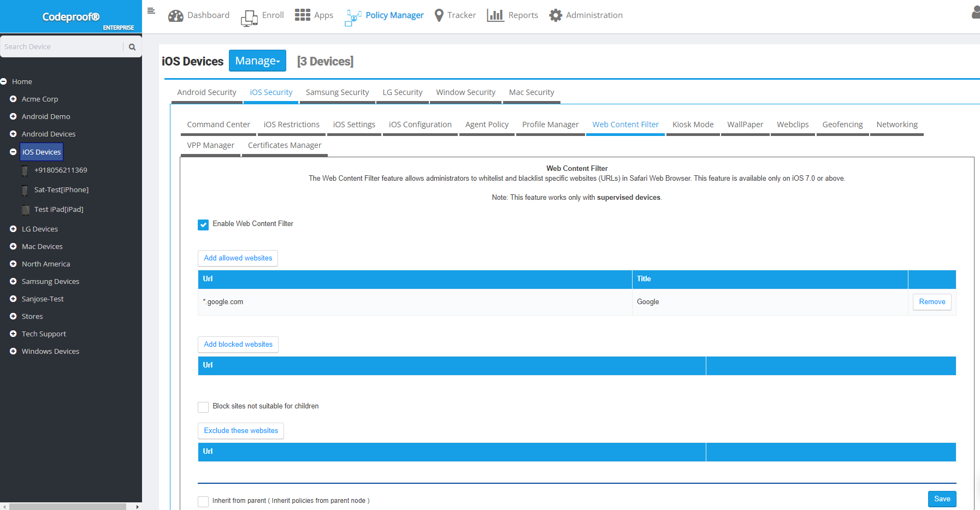This screenshot has width=980, height=510.
Task: Click the Test iPad[iPad] device icon
Action: [26, 210]
